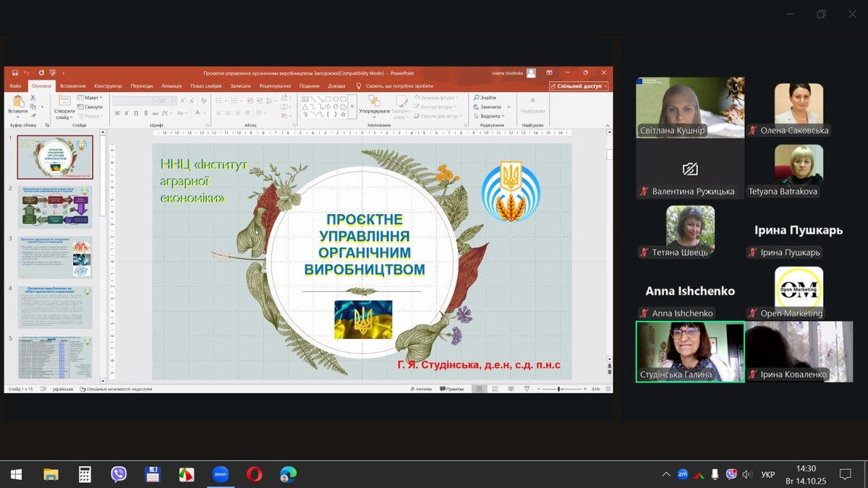Screen dimensions: 868x488
Task: Click the Спільний доступ (Share) button
Action: [x=579, y=86]
